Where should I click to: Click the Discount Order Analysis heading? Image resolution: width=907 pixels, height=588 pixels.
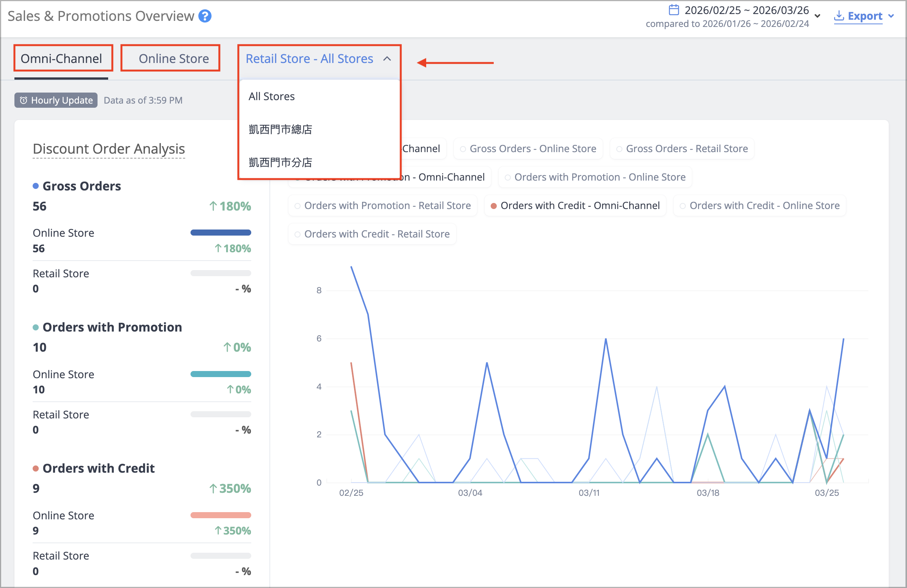(109, 149)
